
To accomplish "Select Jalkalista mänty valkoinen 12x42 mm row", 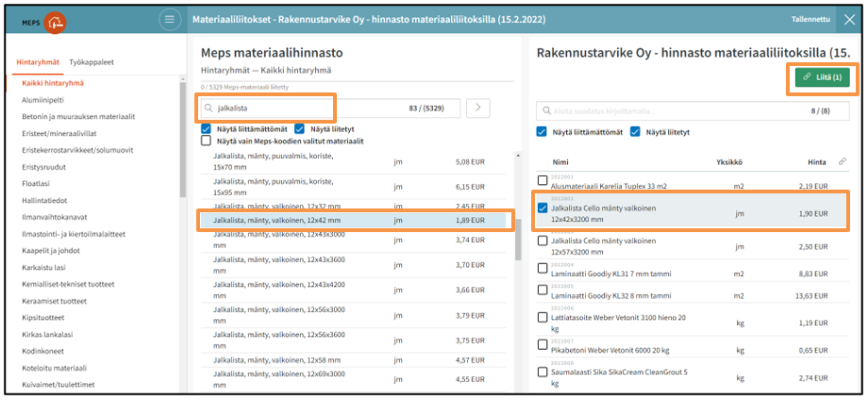I will [354, 220].
